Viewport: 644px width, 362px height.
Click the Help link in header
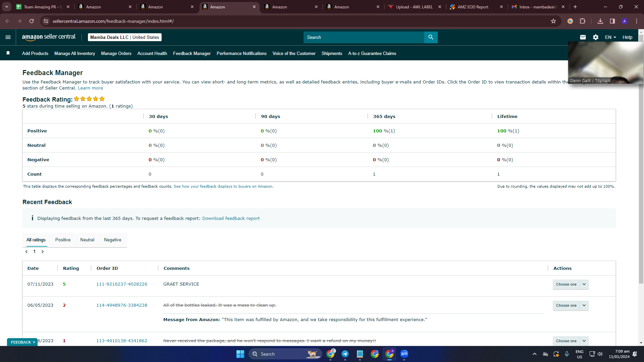[627, 37]
